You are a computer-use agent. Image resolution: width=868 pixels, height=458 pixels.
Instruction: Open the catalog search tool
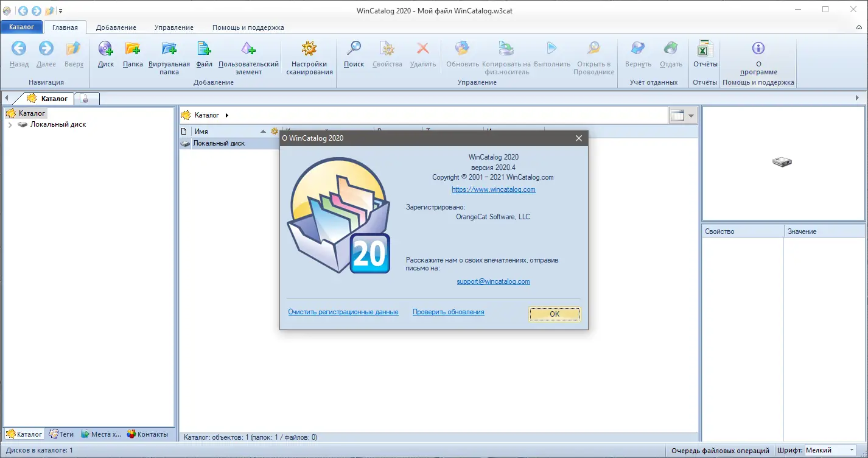click(353, 56)
